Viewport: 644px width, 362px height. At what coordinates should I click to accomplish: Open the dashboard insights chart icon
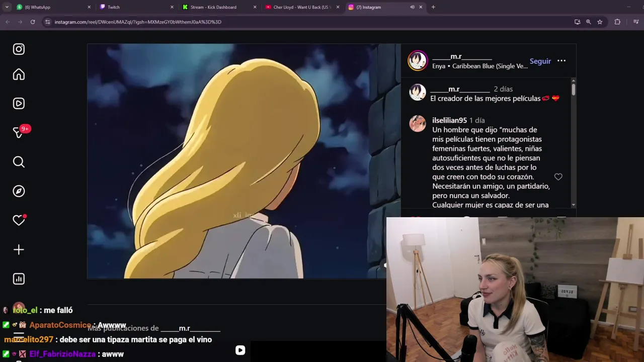19,279
